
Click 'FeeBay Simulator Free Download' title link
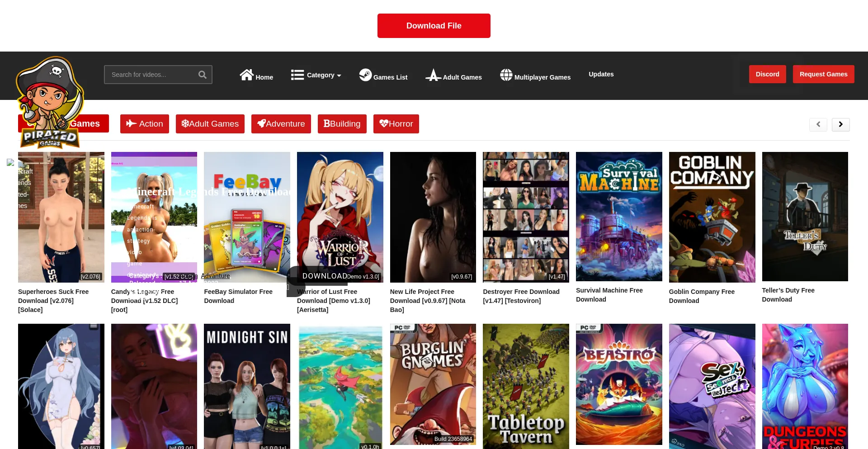coord(238,296)
